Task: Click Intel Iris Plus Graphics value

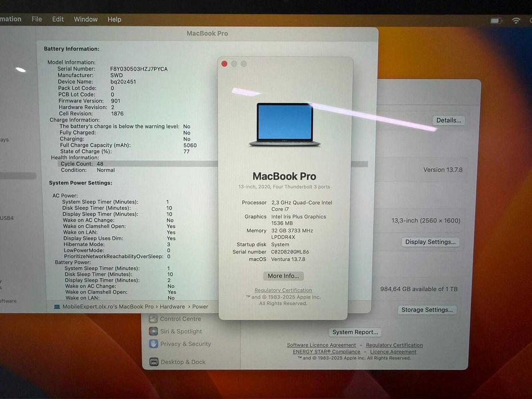Action: (x=299, y=220)
